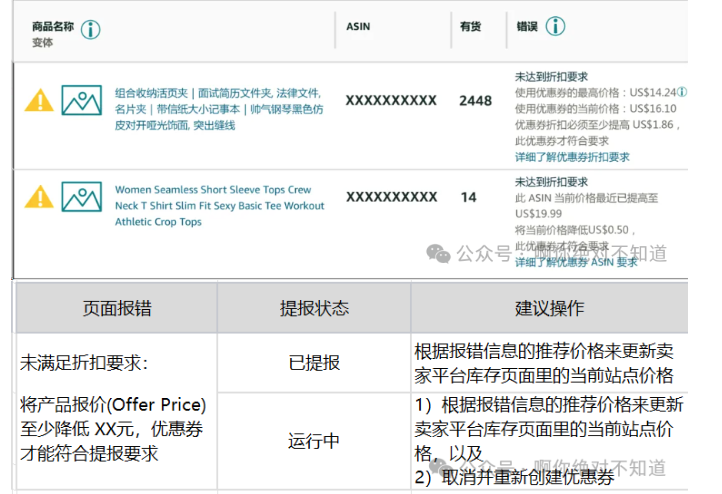This screenshot has width=722, height=494.
Task: Click 详细了解优惠券折扣要求 link
Action: 572,157
